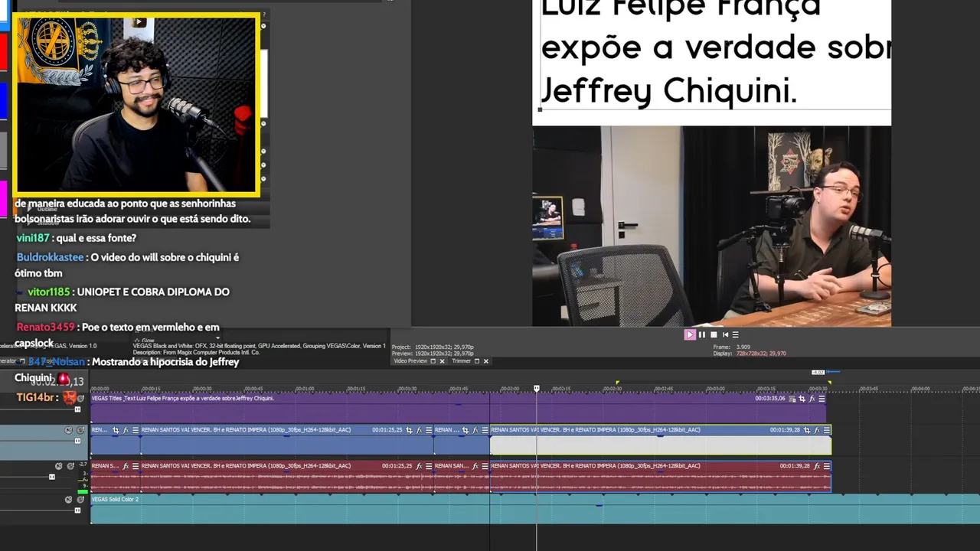Click the webcam overlay thumbnail

click(x=136, y=105)
